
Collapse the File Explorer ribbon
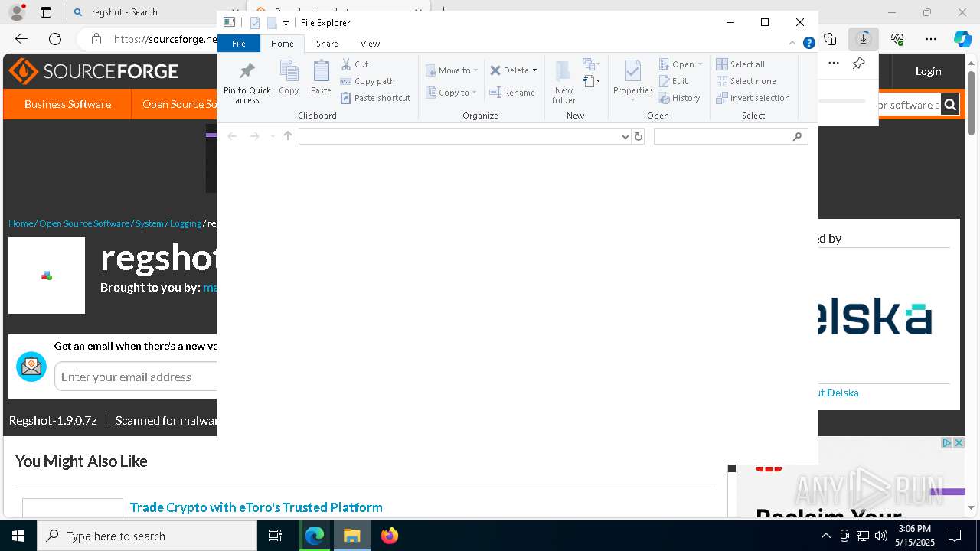[x=792, y=44]
